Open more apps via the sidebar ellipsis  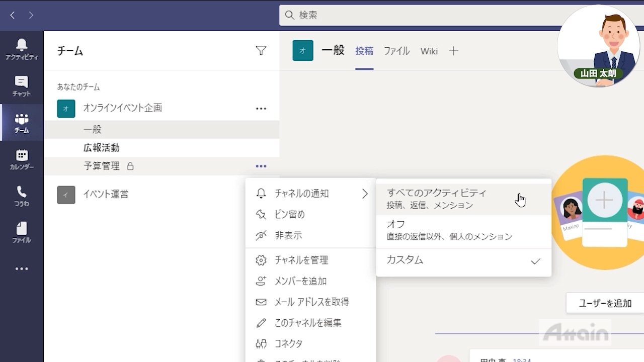coord(21,269)
